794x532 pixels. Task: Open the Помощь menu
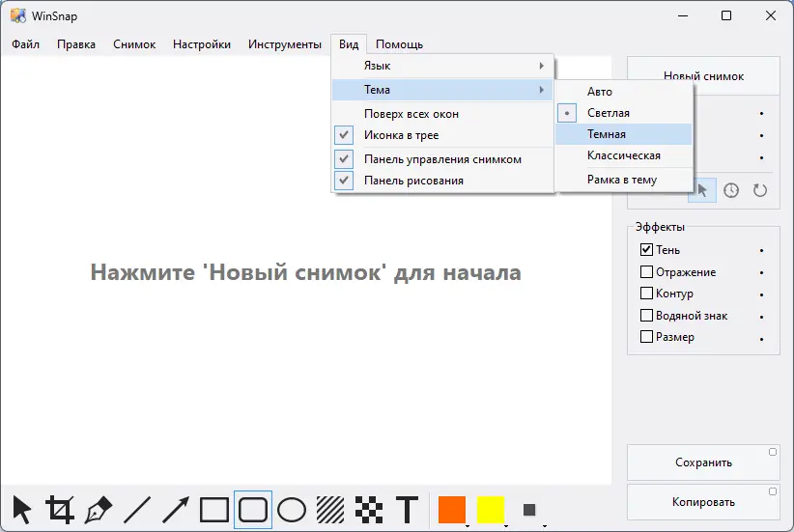tap(399, 44)
